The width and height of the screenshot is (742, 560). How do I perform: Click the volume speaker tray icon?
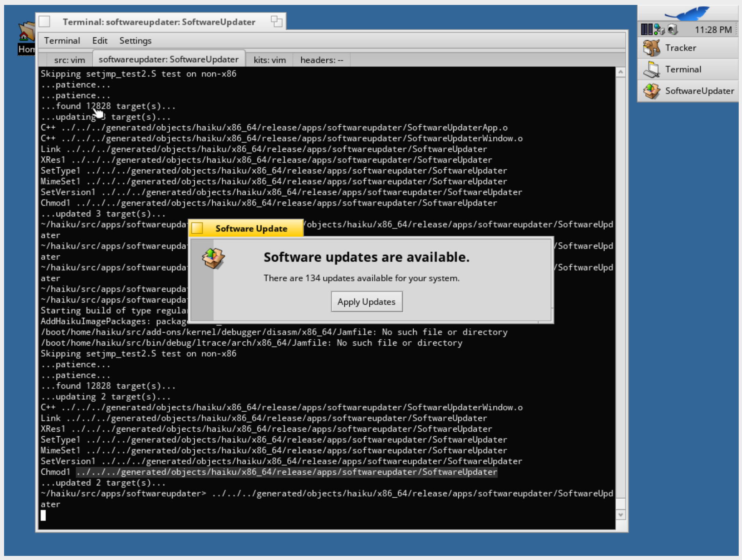(x=672, y=30)
